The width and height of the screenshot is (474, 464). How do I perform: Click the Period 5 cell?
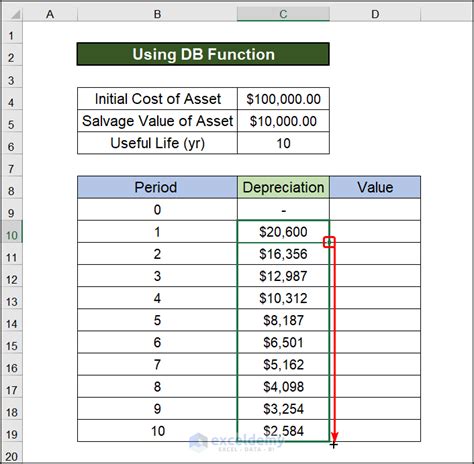[157, 320]
